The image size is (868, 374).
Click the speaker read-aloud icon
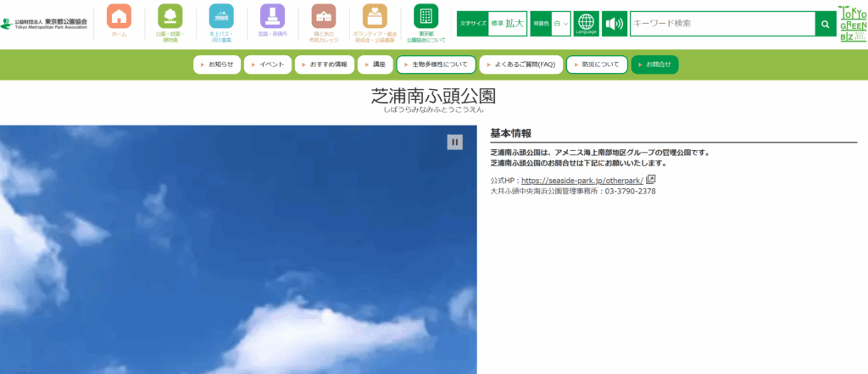(613, 24)
